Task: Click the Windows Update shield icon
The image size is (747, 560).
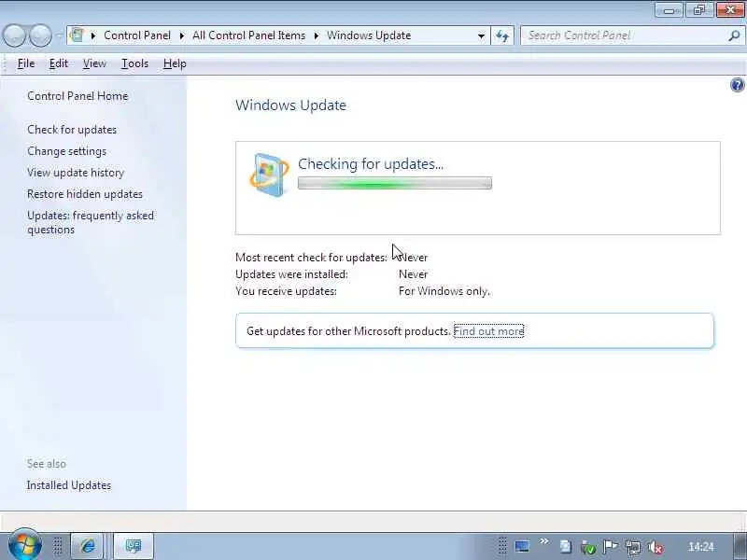Action: click(x=270, y=175)
